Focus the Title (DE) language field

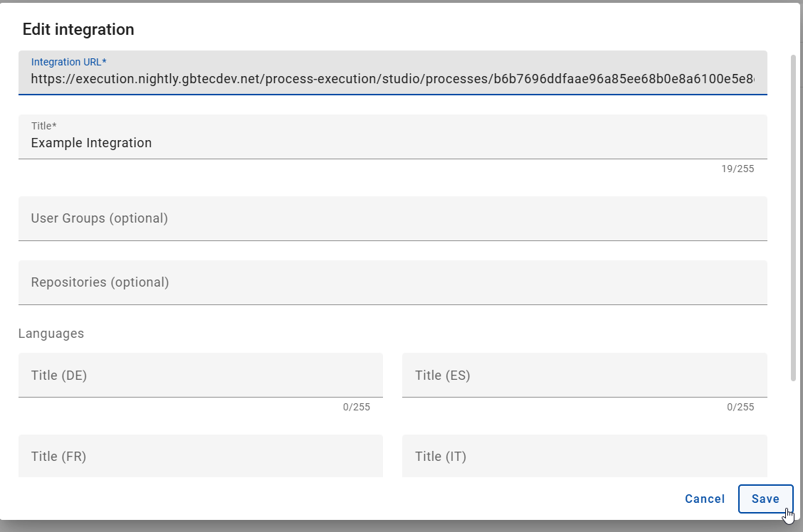(199, 375)
